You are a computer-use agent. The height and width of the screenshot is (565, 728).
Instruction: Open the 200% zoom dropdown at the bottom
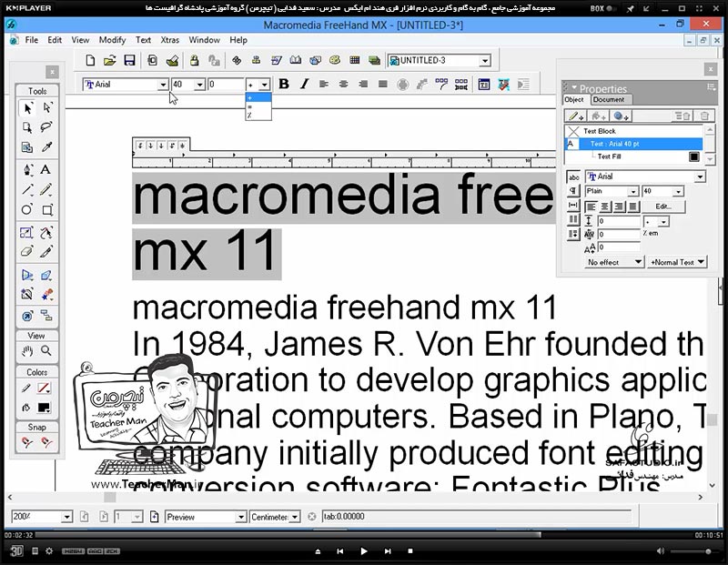[66, 517]
